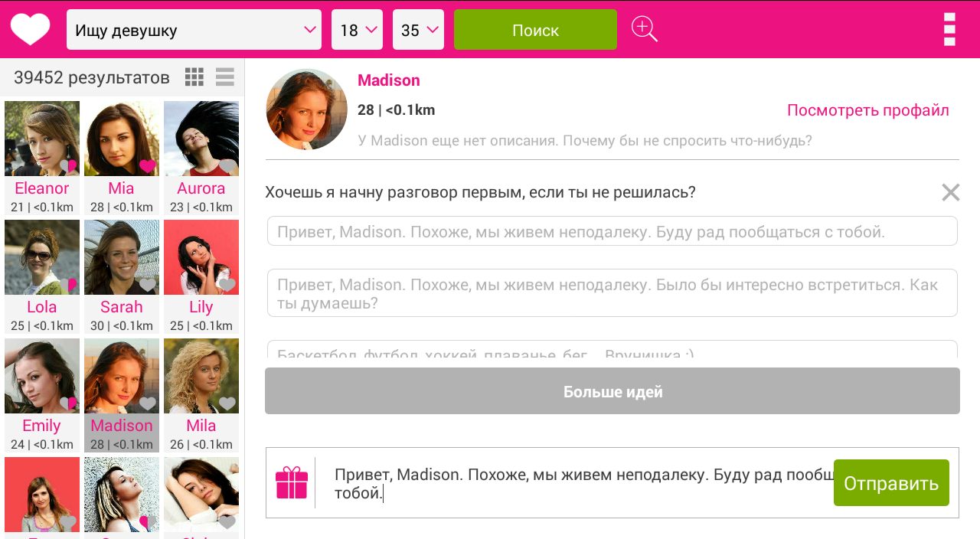
Task: Click the name label Eleanor
Action: [x=42, y=188]
